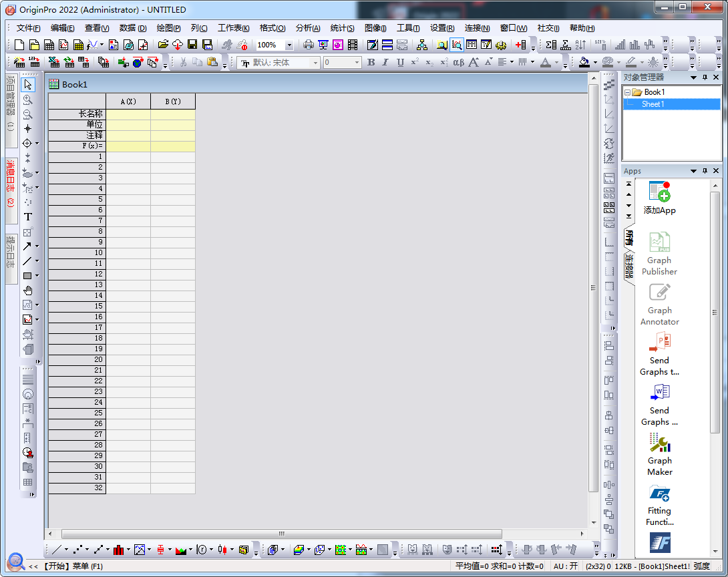Select Sheet1 in the object manager
Viewport: 728px width, 577px height.
[653, 104]
